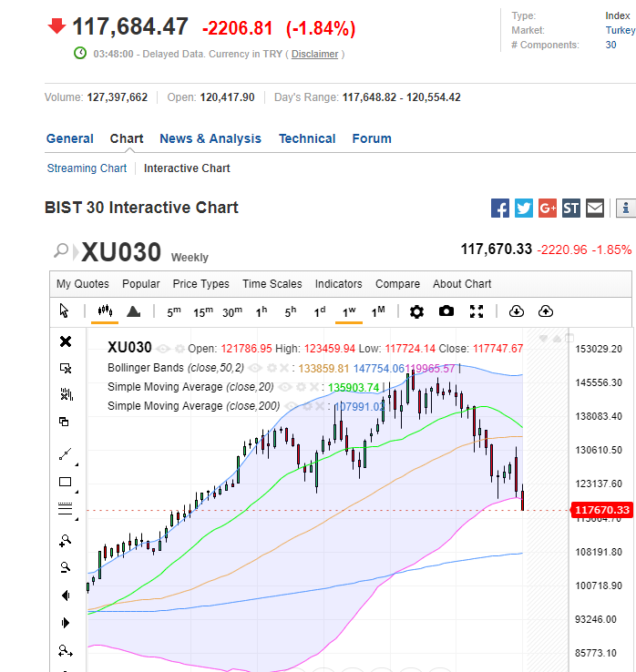The image size is (636, 672).
Task: Click the horizontal zoom stretch tool
Action: [66, 651]
